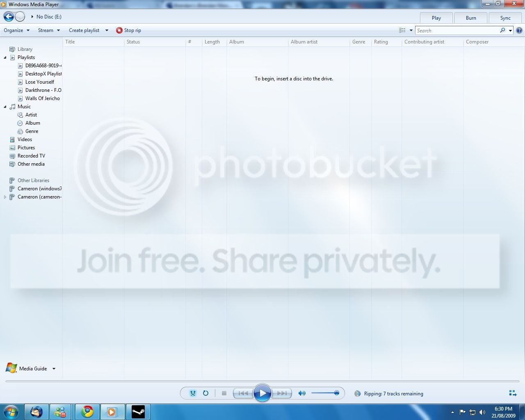Open the Stream menu
This screenshot has width=525, height=420.
tap(49, 30)
